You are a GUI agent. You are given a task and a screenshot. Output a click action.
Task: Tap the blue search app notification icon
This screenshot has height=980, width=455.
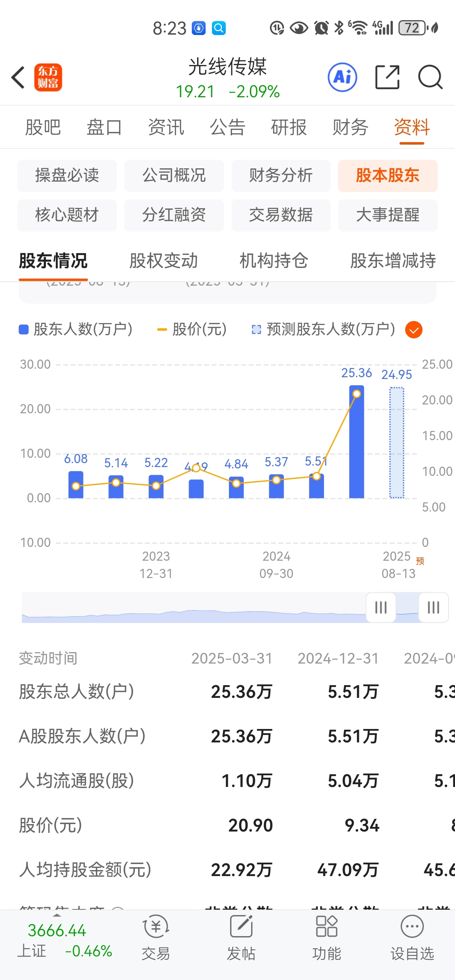(219, 28)
